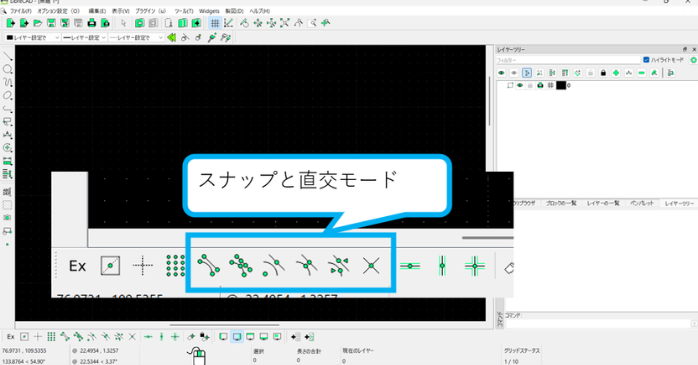Create a new drawing from toolbar
The image size is (698, 365).
(11, 23)
